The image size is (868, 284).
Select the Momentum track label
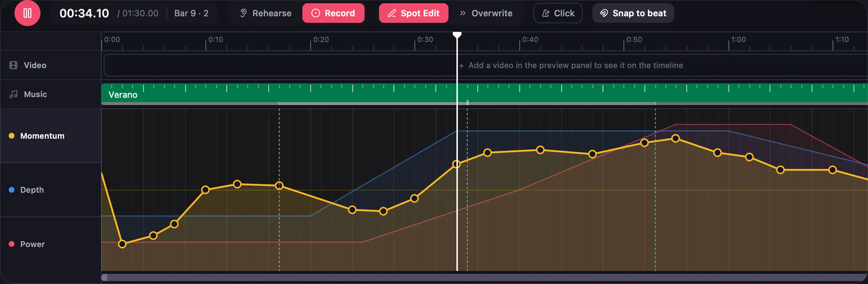coord(42,136)
